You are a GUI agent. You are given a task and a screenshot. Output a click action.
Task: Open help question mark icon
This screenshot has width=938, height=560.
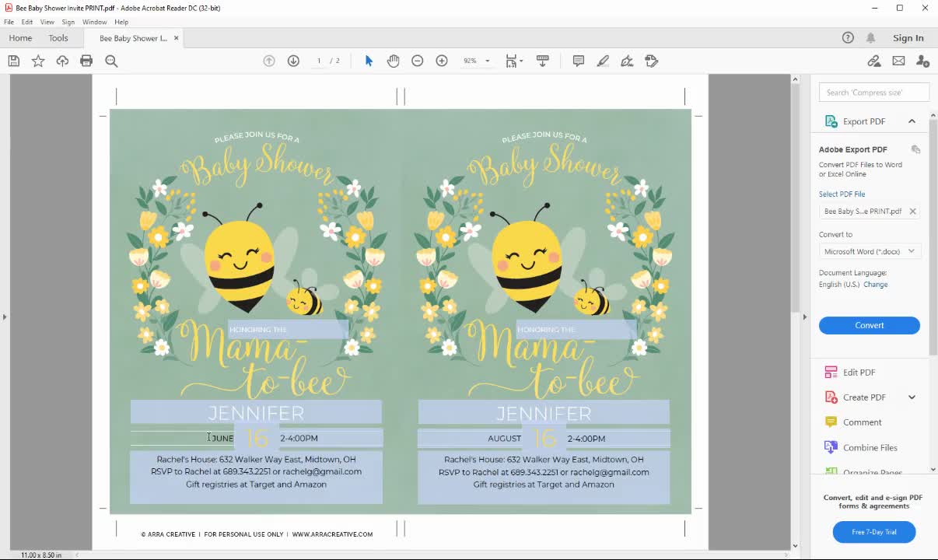[x=848, y=38]
